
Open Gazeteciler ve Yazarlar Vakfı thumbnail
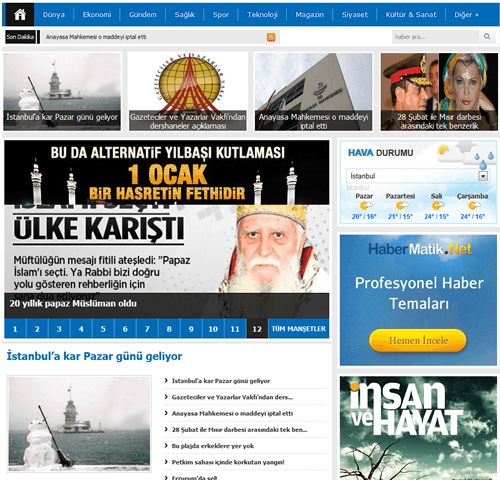click(188, 92)
